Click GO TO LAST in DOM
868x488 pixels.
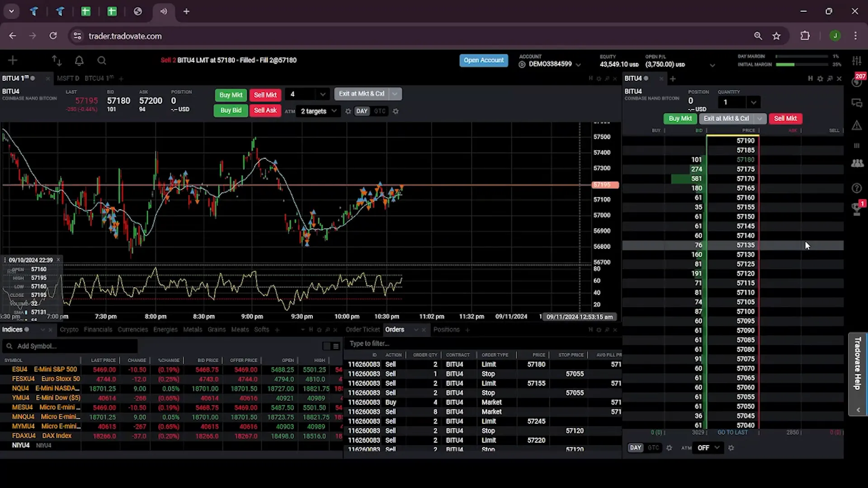click(732, 432)
